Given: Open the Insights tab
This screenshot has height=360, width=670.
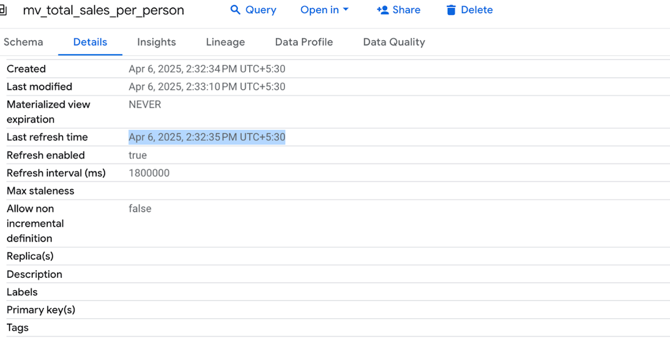Looking at the screenshot, I should [156, 42].
